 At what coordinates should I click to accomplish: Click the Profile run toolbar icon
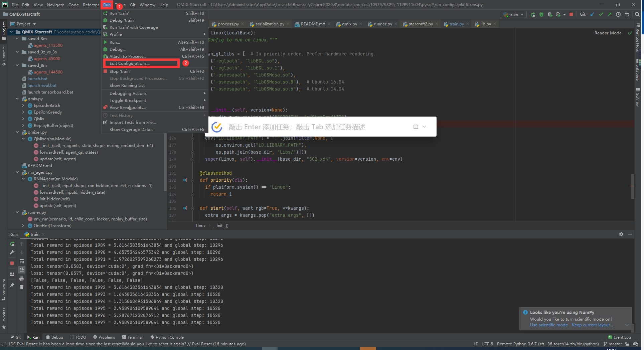point(558,14)
